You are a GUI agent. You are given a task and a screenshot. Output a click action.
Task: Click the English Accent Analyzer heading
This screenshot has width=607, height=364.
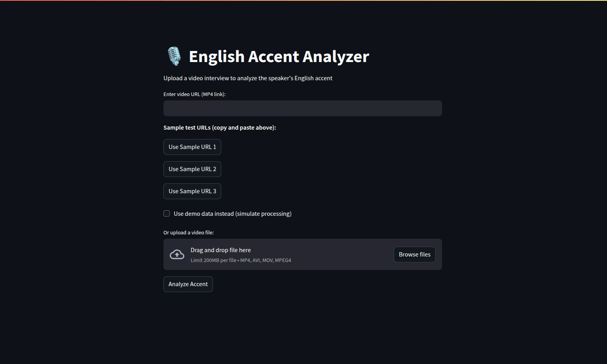pos(279,57)
